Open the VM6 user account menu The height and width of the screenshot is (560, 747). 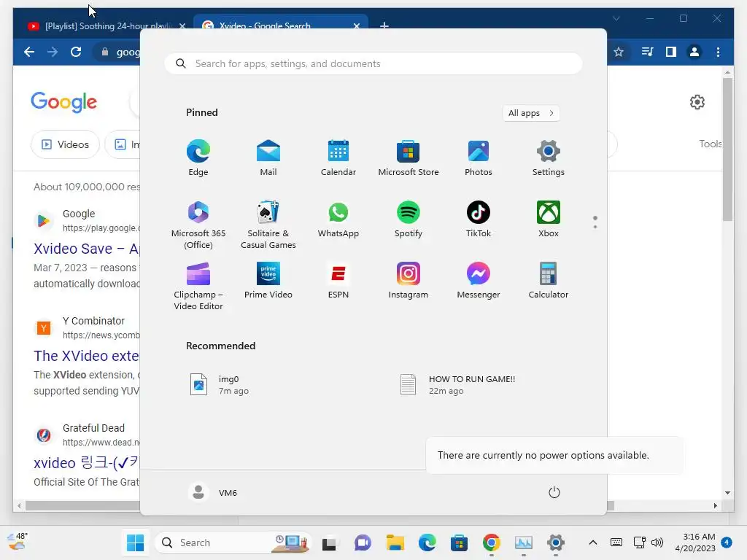point(213,492)
